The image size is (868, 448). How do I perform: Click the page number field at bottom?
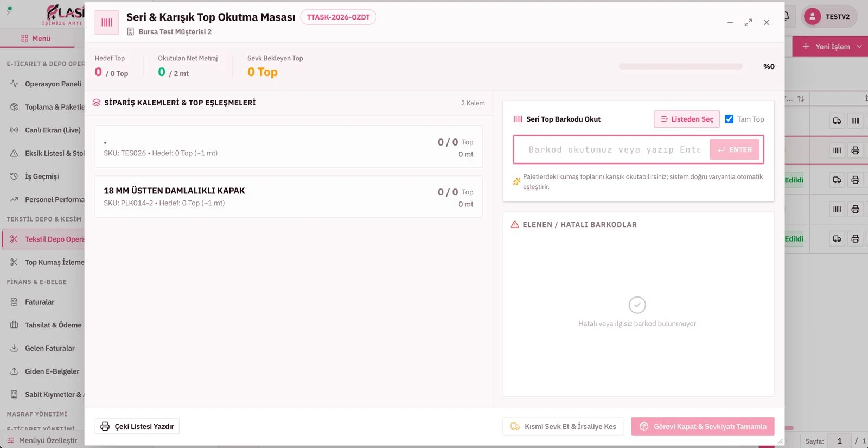pyautogui.click(x=839, y=441)
